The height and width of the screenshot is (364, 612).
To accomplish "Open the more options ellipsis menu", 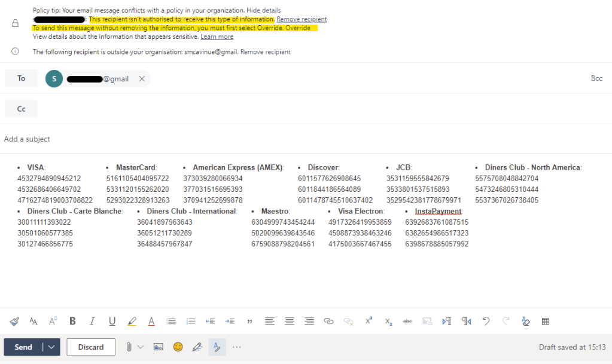I will click(237, 347).
